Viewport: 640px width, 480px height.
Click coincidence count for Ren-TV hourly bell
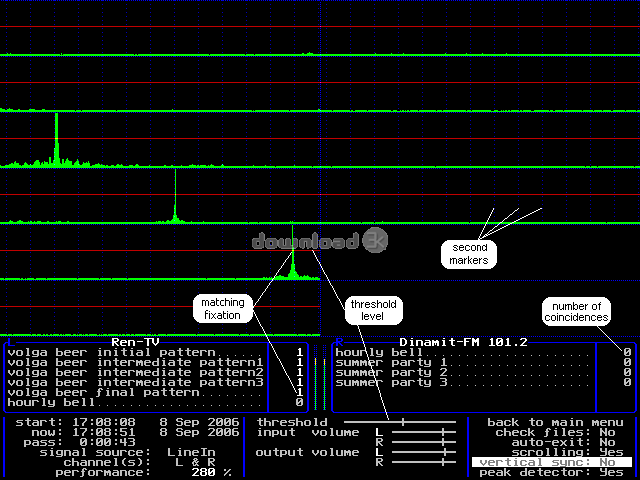[300, 402]
